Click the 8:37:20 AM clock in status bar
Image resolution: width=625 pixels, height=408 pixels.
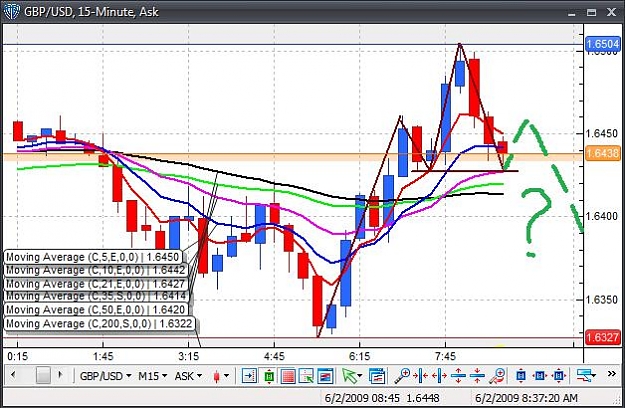552,398
